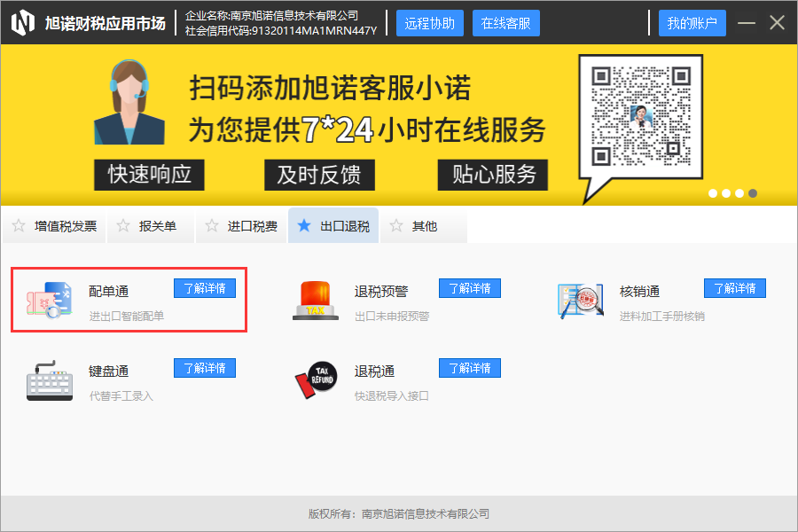Select the fourth gray banner dot
Viewport: 798px width, 532px height.
coord(753,193)
